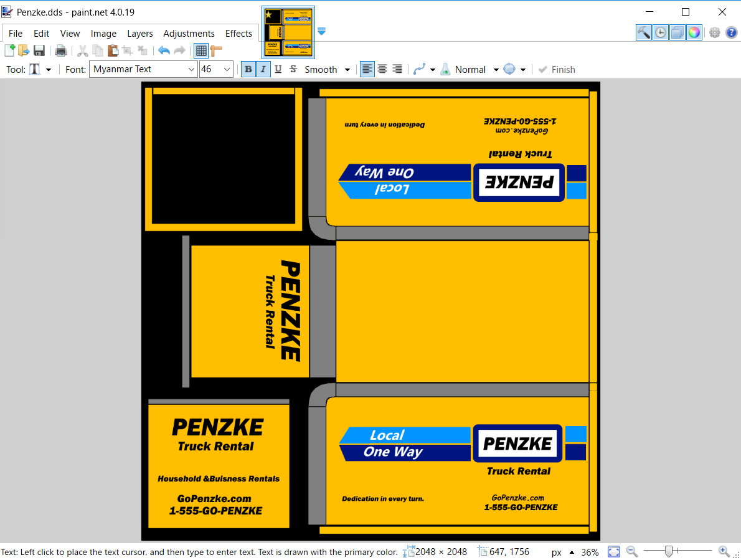Click the antialiasing mode curve icon
This screenshot has height=560, width=741.
pos(419,70)
